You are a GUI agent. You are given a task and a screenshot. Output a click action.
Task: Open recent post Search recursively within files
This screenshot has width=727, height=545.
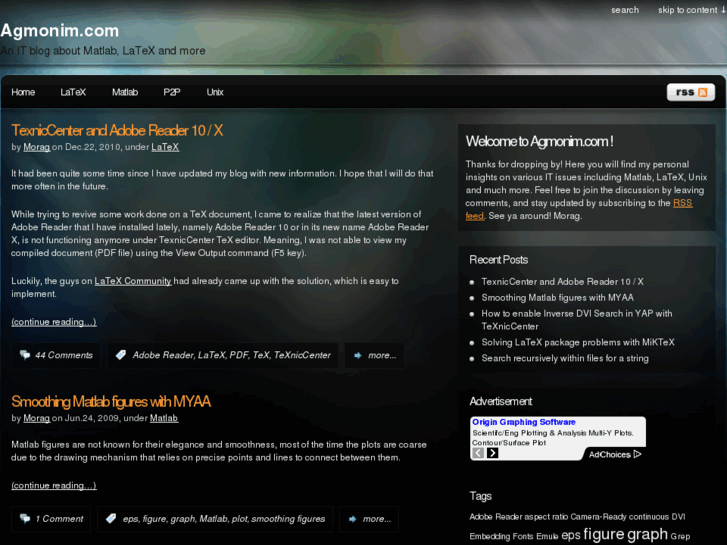click(x=565, y=358)
